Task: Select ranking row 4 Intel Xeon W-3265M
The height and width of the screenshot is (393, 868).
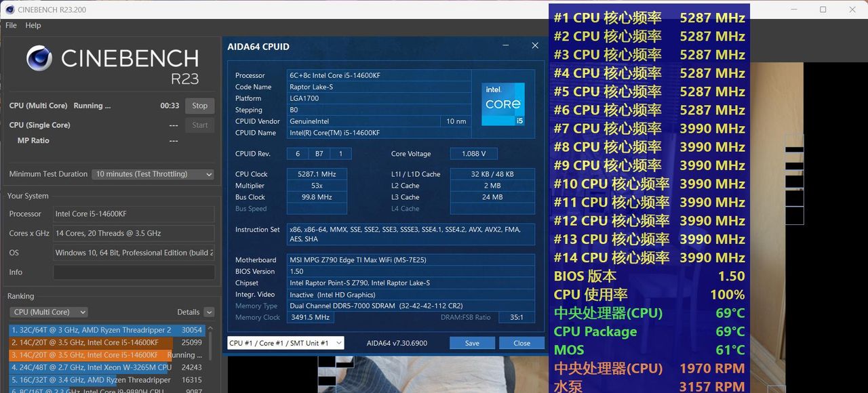Action: coord(107,367)
